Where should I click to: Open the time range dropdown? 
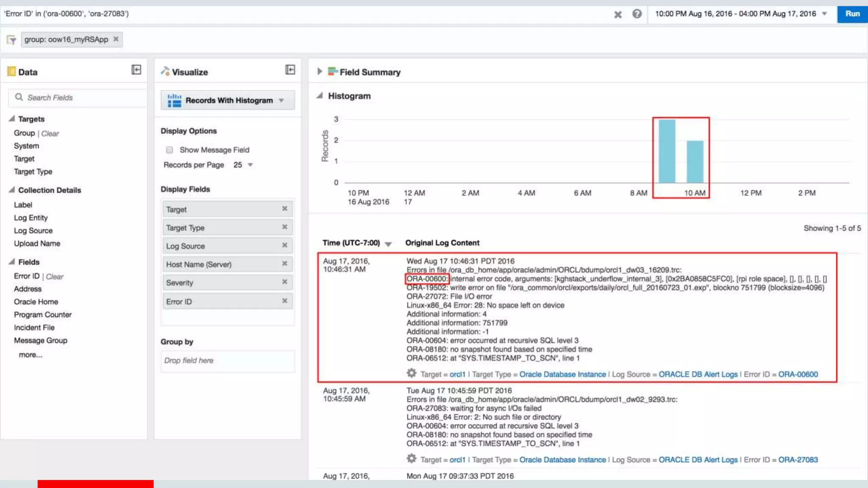[824, 14]
